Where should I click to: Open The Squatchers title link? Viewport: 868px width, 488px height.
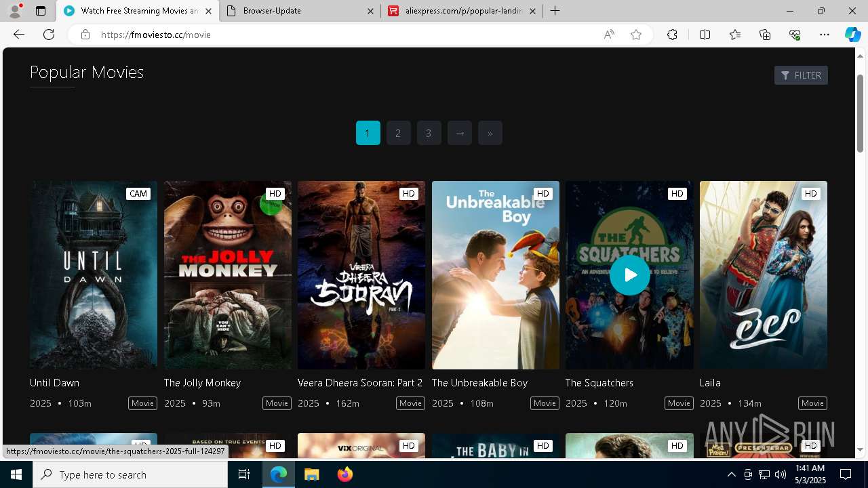click(599, 383)
